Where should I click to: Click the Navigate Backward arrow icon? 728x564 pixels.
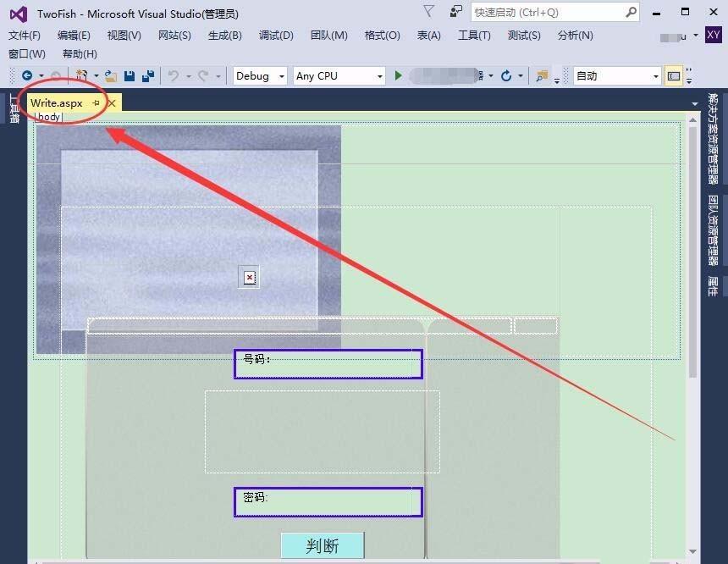click(28, 76)
